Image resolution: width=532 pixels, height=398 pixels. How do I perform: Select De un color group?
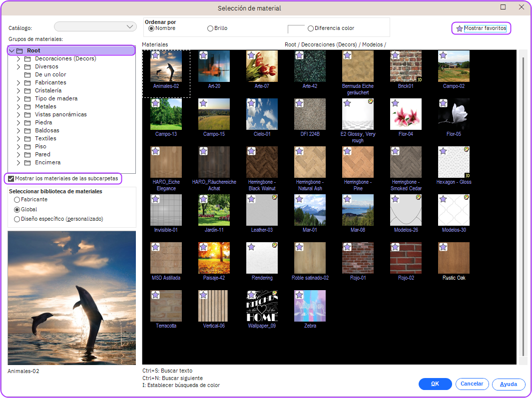tap(50, 74)
